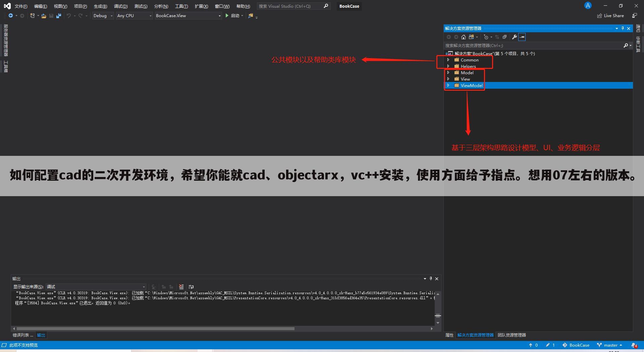This screenshot has height=352, width=644.
Task: Open the 生成(B) menu
Action: [x=100, y=6]
